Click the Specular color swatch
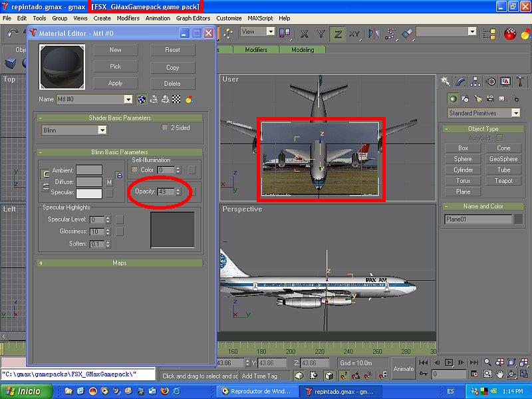The height and width of the screenshot is (399, 532). tap(89, 194)
